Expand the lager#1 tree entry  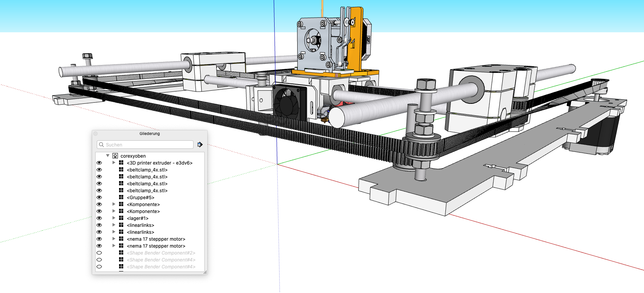pos(114,218)
